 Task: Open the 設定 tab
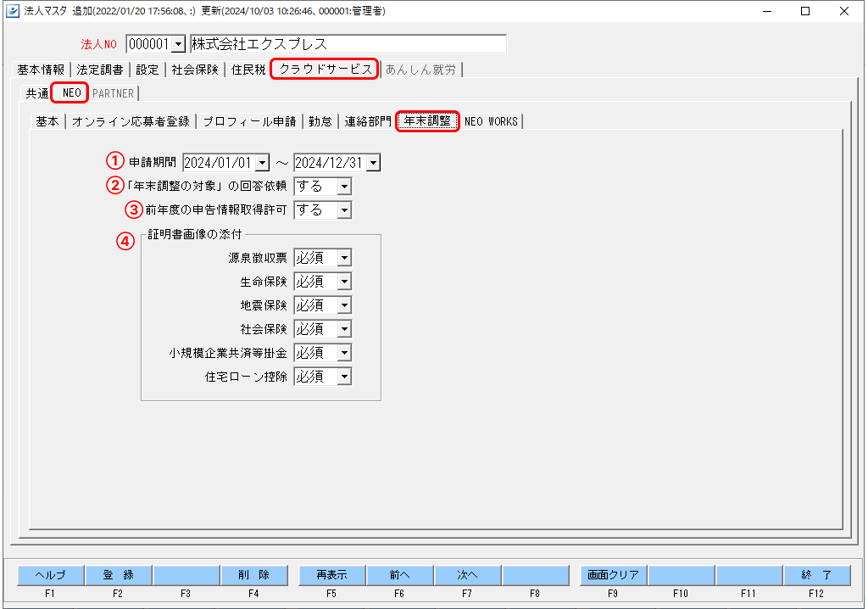click(x=147, y=70)
